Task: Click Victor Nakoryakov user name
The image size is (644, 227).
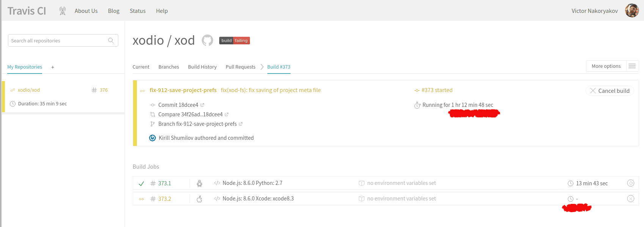Action: [595, 11]
